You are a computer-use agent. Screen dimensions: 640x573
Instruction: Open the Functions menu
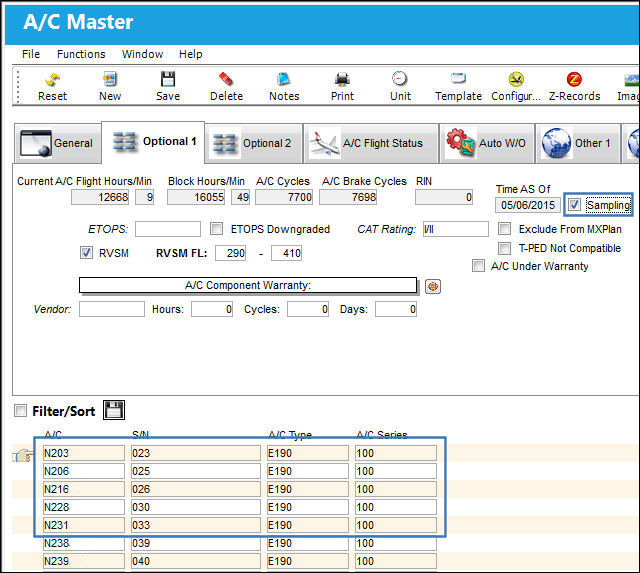tap(81, 54)
